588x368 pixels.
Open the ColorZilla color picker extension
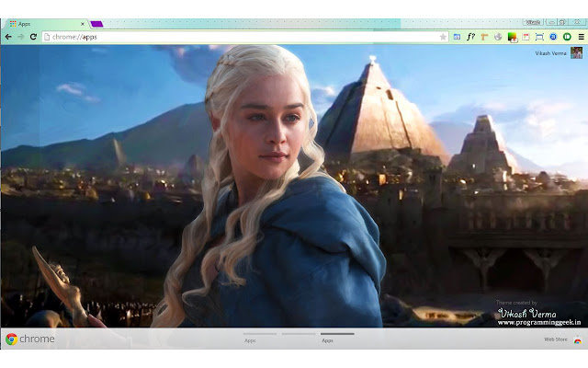coord(513,37)
